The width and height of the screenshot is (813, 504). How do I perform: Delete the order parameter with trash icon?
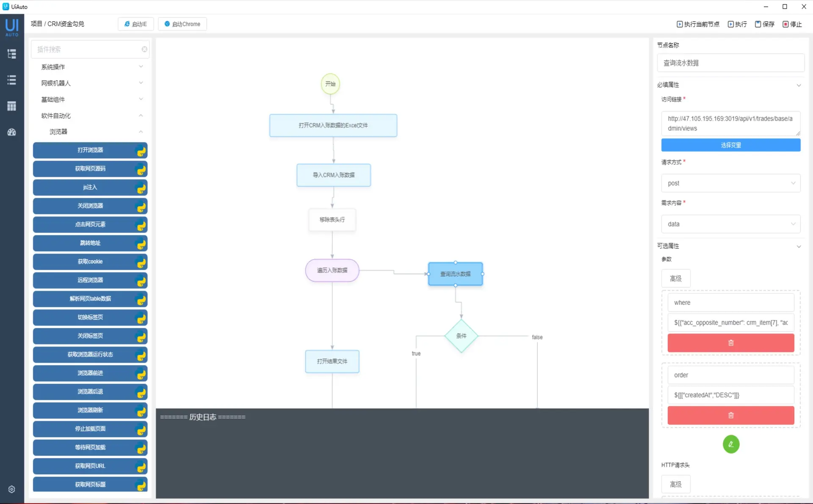click(730, 415)
